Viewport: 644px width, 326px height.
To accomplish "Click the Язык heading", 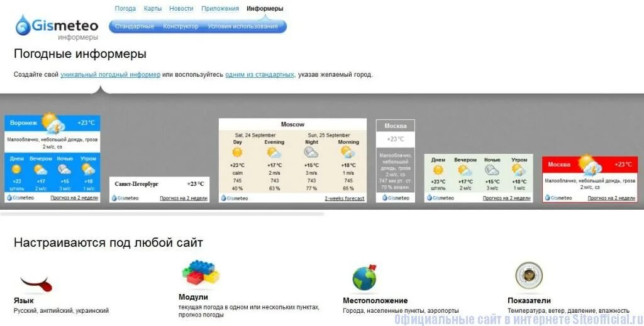I will pyautogui.click(x=24, y=301).
